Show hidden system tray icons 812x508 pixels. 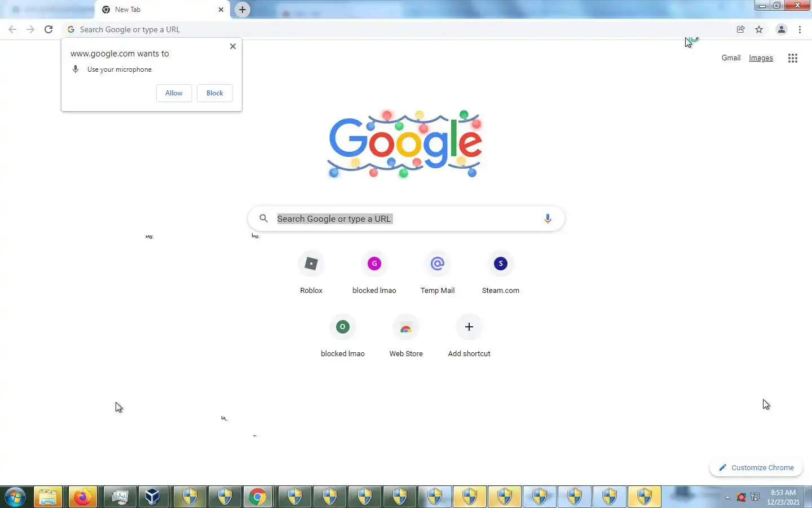[x=727, y=497]
